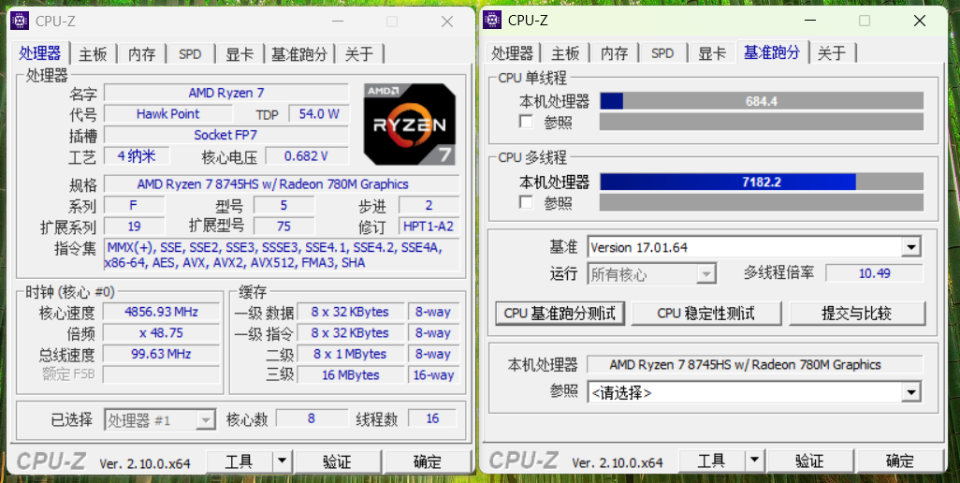Click 工具 button in right window

pos(711,461)
